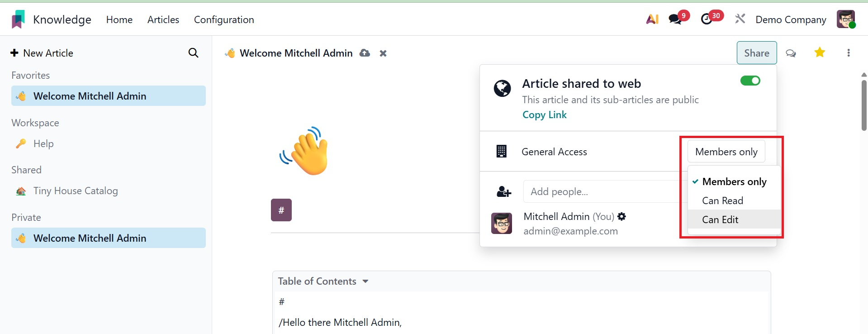The width and height of the screenshot is (868, 334).
Task: Open the article comments chat icon
Action: [791, 53]
